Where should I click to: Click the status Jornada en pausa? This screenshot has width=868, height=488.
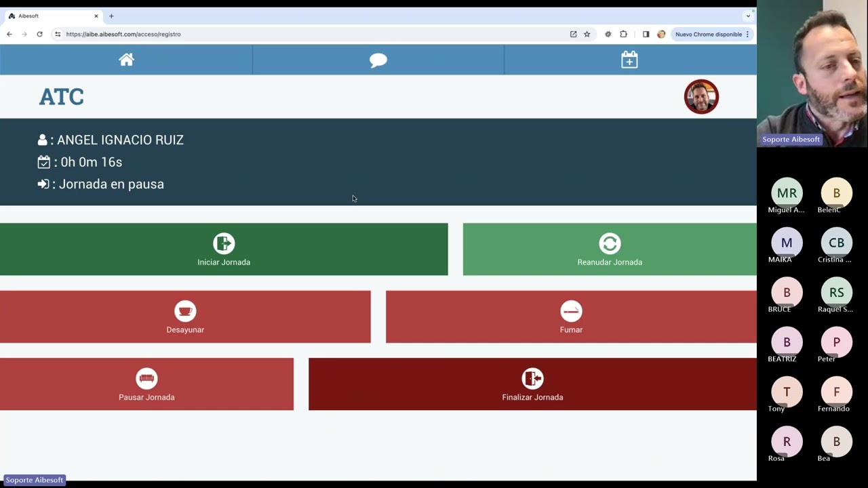pyautogui.click(x=111, y=184)
